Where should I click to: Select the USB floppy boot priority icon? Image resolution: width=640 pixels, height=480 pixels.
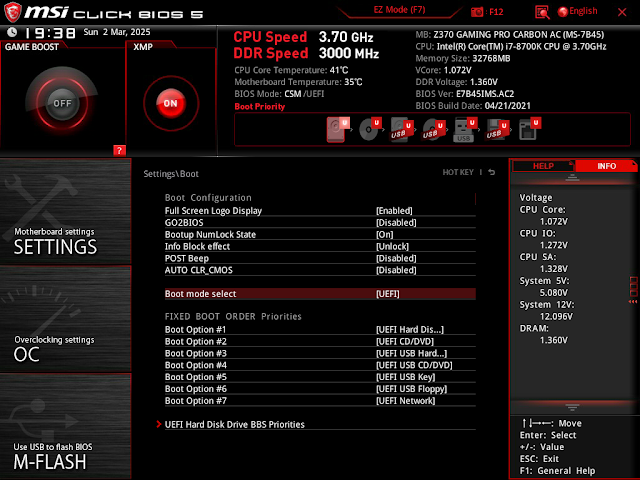[x=497, y=130]
